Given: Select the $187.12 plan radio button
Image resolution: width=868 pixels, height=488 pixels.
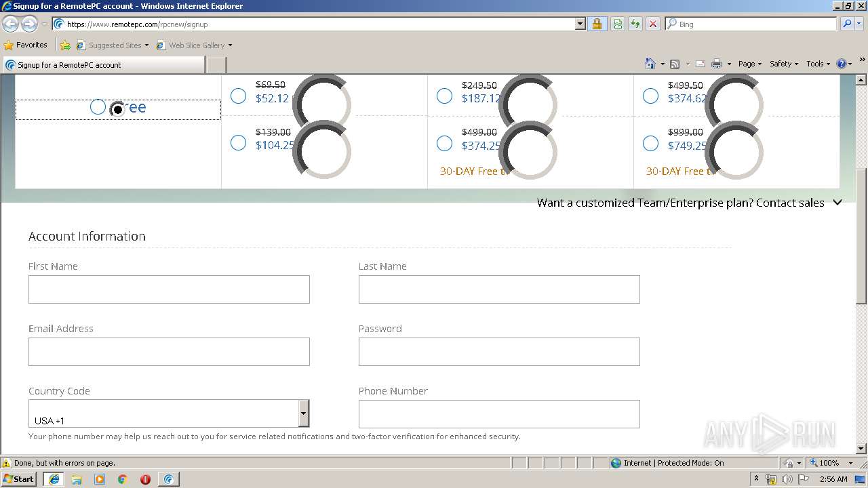Looking at the screenshot, I should click(x=444, y=96).
